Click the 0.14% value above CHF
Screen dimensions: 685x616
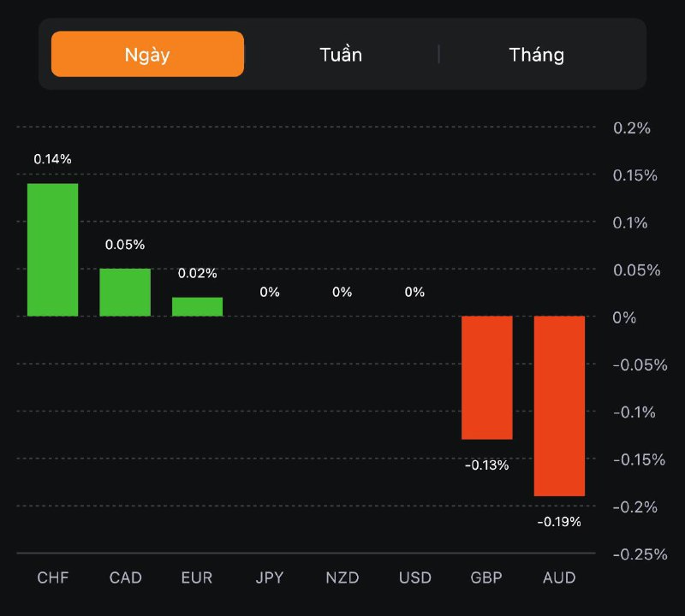(x=52, y=159)
